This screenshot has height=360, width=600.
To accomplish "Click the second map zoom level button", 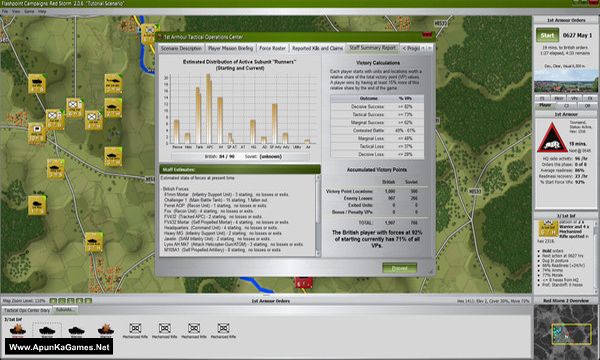I will pos(62,301).
